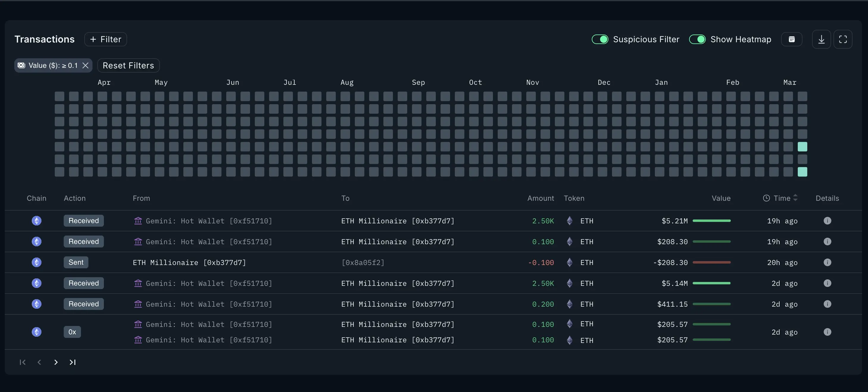868x392 pixels.
Task: Click Reset Filters button
Action: pos(128,65)
